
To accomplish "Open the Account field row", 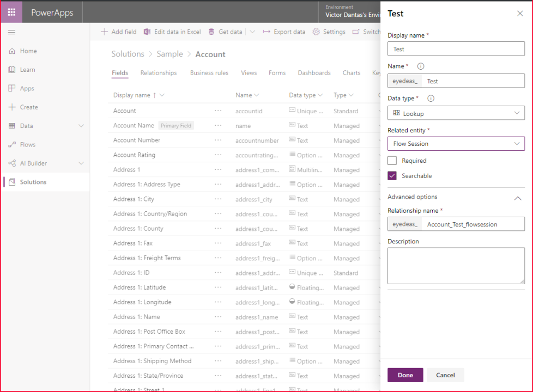I will [x=124, y=111].
